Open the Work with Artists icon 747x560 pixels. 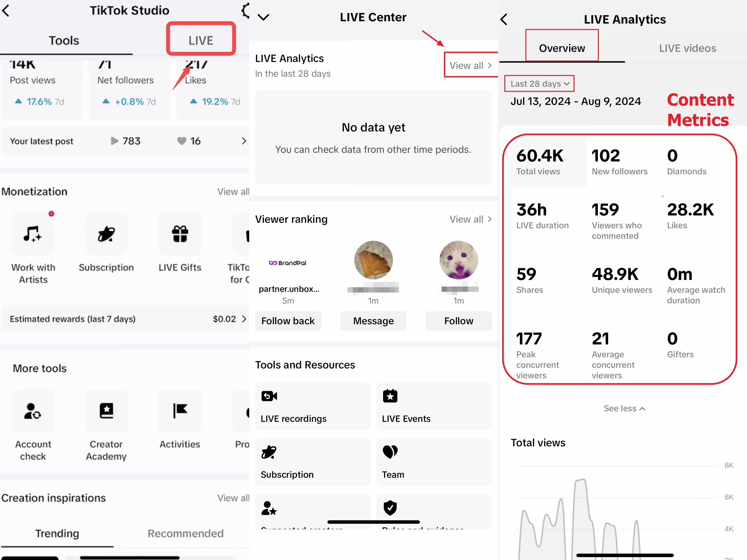33,234
